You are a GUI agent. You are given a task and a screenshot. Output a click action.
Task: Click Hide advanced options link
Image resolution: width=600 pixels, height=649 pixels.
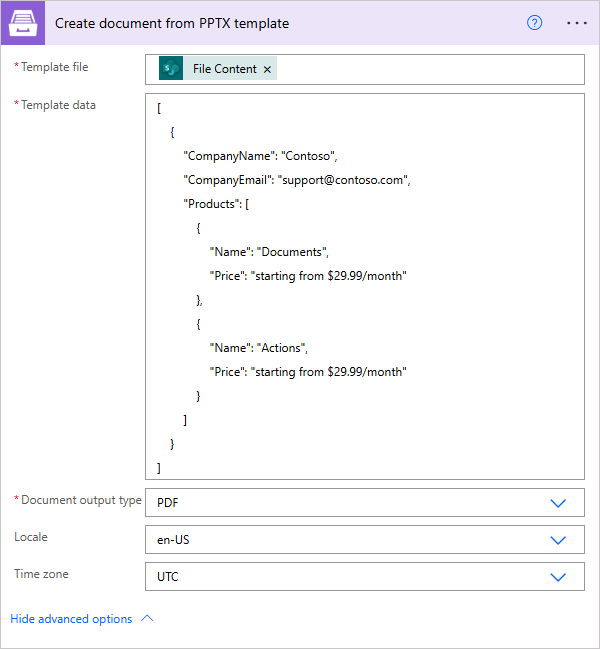pos(71,619)
